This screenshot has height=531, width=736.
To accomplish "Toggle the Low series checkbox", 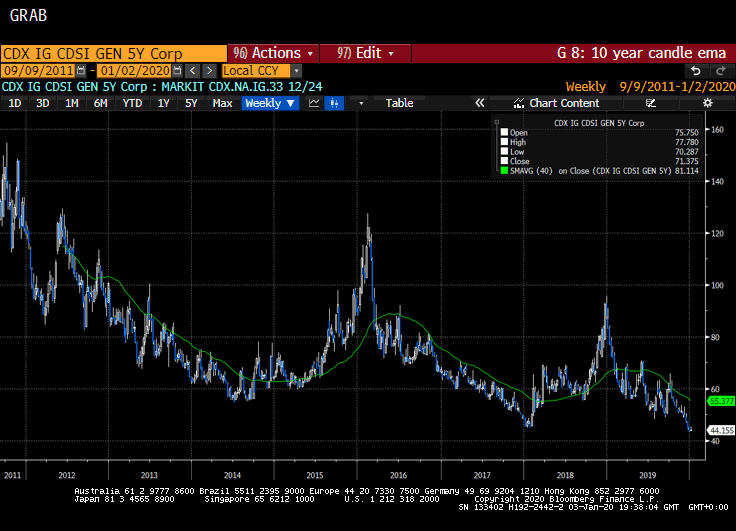I will point(505,151).
